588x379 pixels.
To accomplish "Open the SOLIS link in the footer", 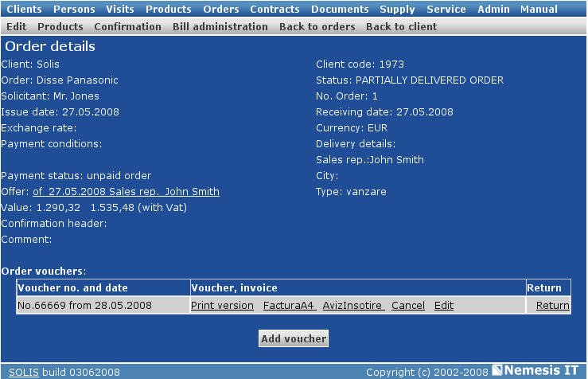I will click(24, 373).
